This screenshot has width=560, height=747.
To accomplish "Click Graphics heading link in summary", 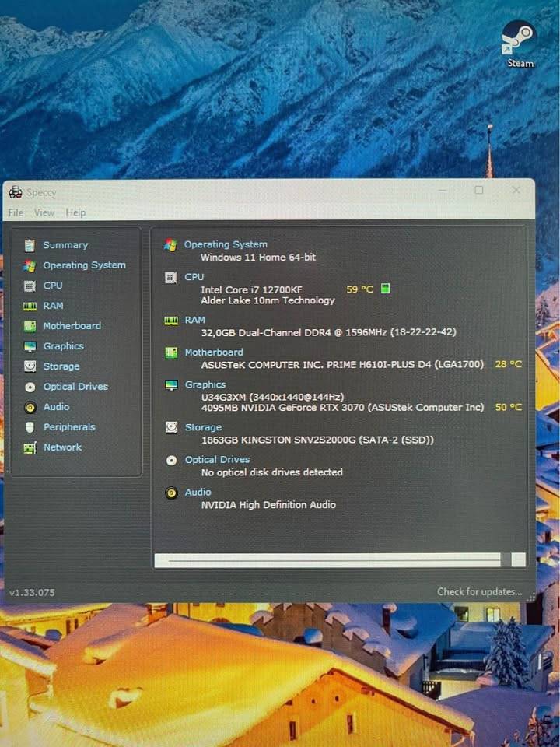I will click(205, 384).
